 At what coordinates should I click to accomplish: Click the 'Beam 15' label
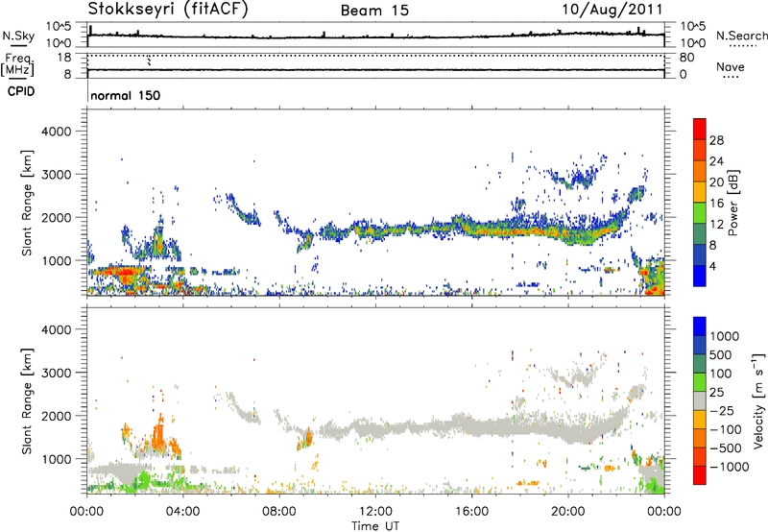[x=374, y=11]
